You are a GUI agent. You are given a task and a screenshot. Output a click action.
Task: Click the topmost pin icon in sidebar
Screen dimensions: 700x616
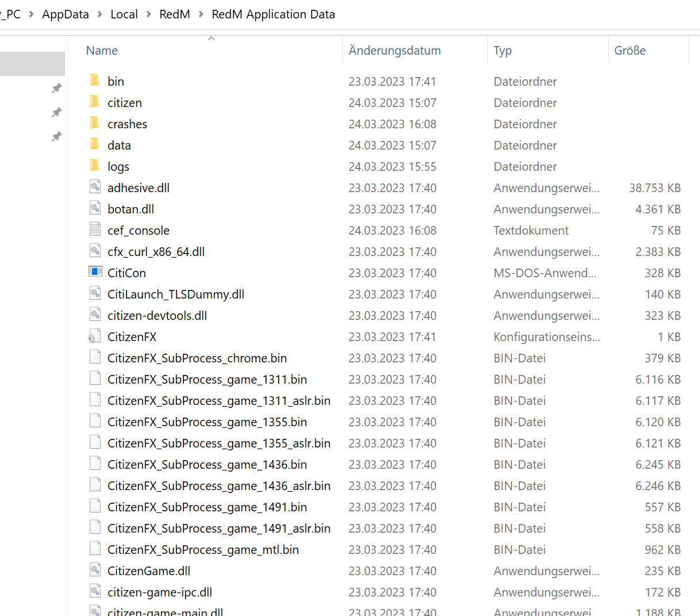click(x=56, y=88)
